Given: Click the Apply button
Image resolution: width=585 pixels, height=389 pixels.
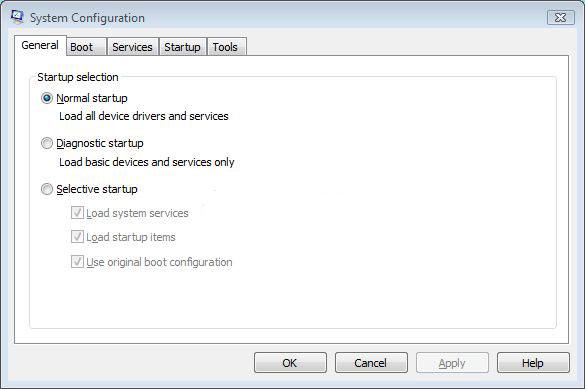Looking at the screenshot, I should pyautogui.click(x=452, y=363).
